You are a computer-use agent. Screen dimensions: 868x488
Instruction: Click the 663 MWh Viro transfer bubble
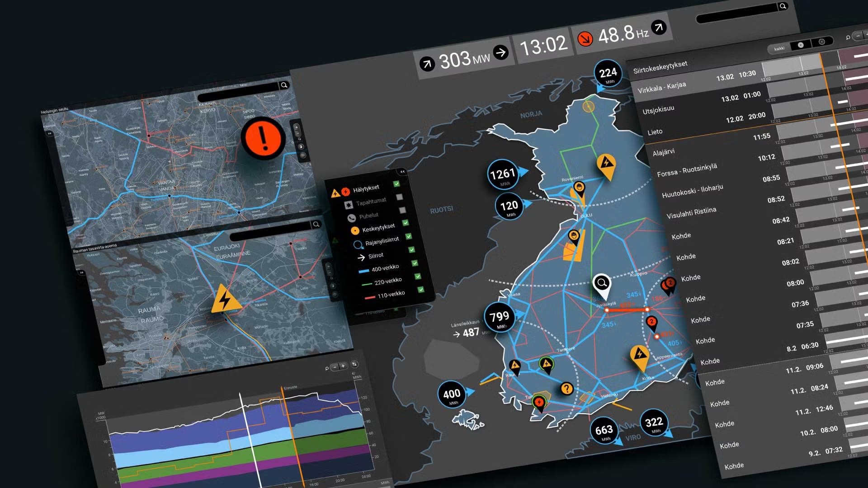(604, 431)
